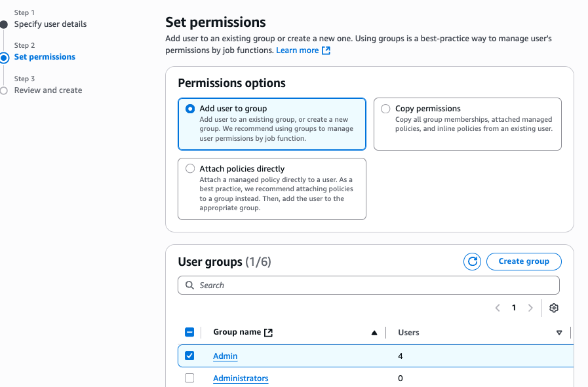This screenshot has width=588, height=387.
Task: Toggle the select-all groups checkbox
Action: click(189, 332)
